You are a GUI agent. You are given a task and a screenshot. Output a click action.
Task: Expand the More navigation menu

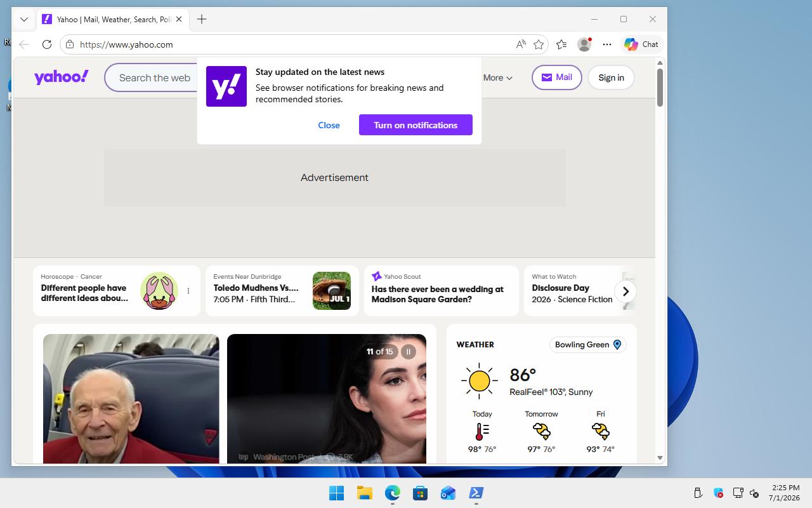[x=498, y=77]
